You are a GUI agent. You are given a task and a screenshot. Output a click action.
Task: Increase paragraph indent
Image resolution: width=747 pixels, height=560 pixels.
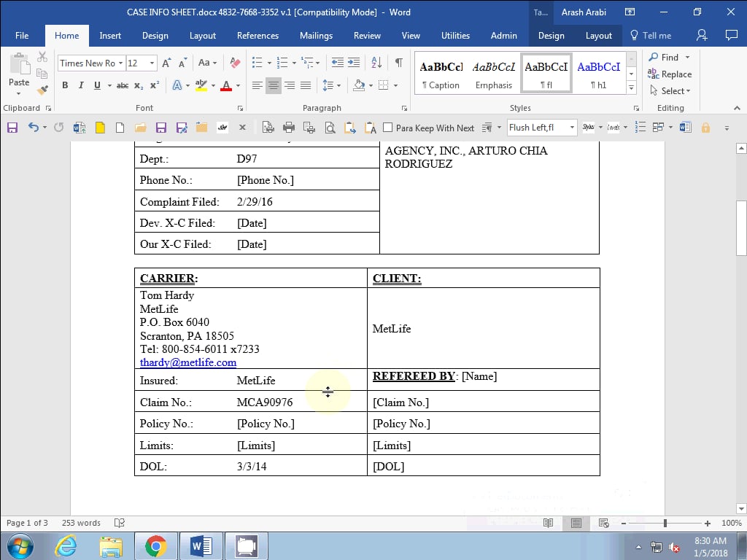[354, 63]
